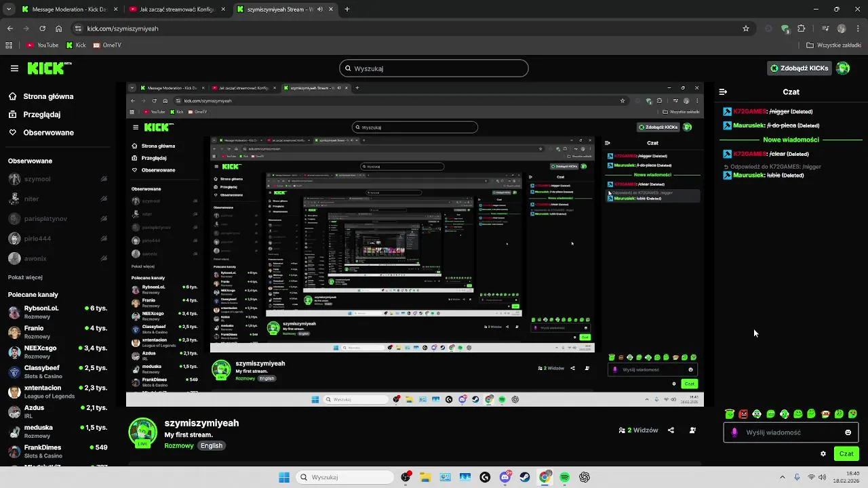868x488 pixels.
Task: Open ChatGPT icon on the taskbar
Action: coord(585,477)
